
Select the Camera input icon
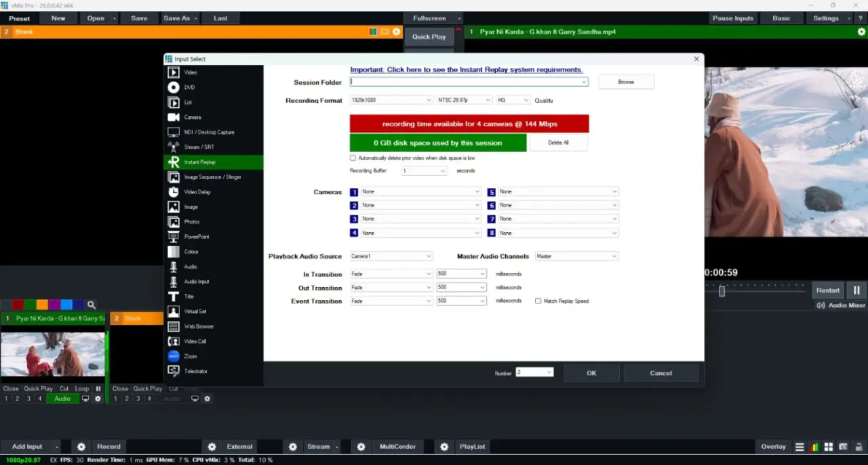174,117
